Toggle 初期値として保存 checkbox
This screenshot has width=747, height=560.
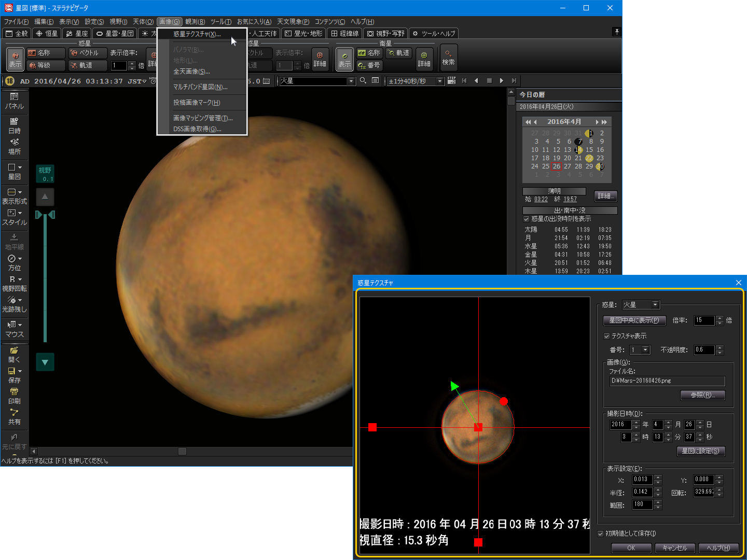click(x=601, y=534)
